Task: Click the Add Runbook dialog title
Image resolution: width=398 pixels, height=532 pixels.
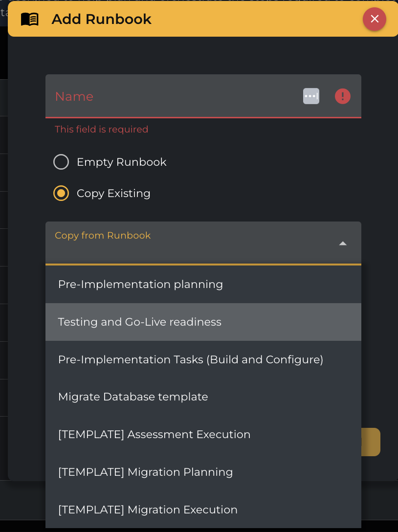Action: coord(101,20)
